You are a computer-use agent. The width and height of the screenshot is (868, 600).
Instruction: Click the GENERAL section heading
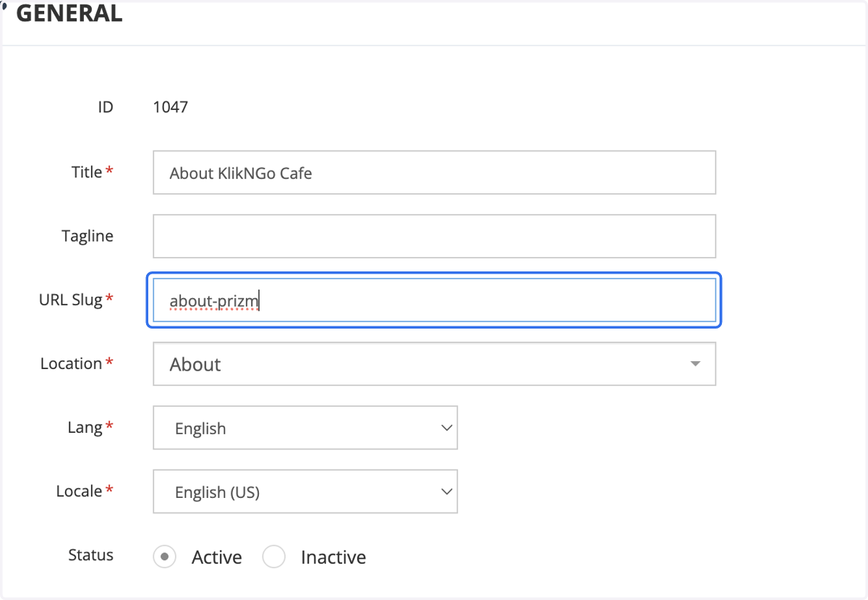69,13
